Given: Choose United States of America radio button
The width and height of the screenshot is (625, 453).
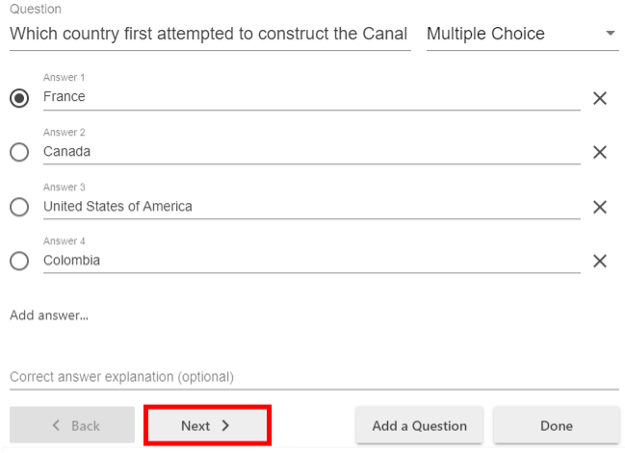Looking at the screenshot, I should tap(19, 207).
